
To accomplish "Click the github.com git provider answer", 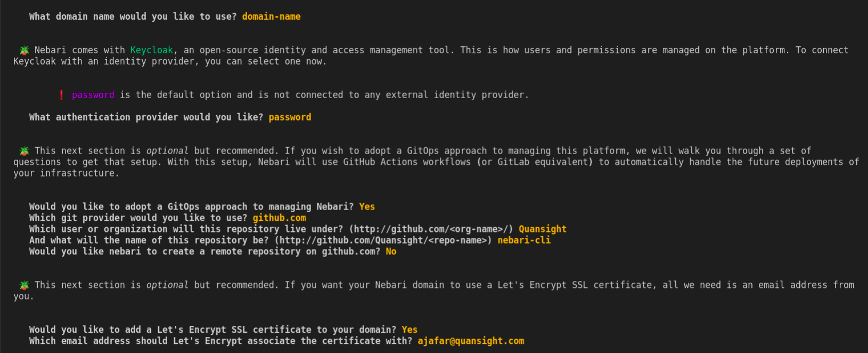I will coord(280,218).
